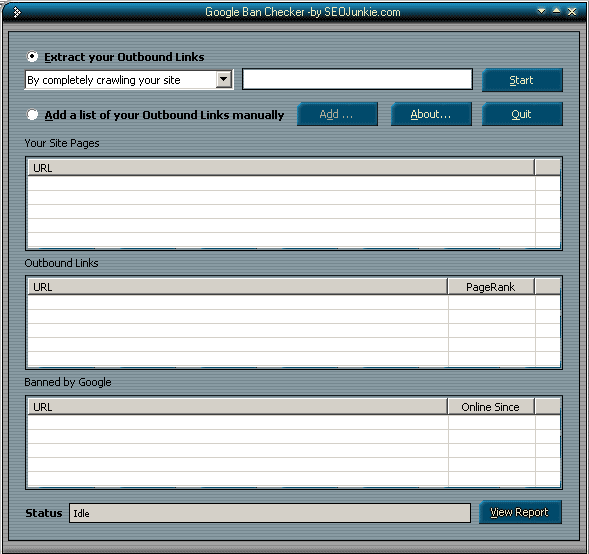
Task: Open the About... dialog
Action: (x=431, y=114)
